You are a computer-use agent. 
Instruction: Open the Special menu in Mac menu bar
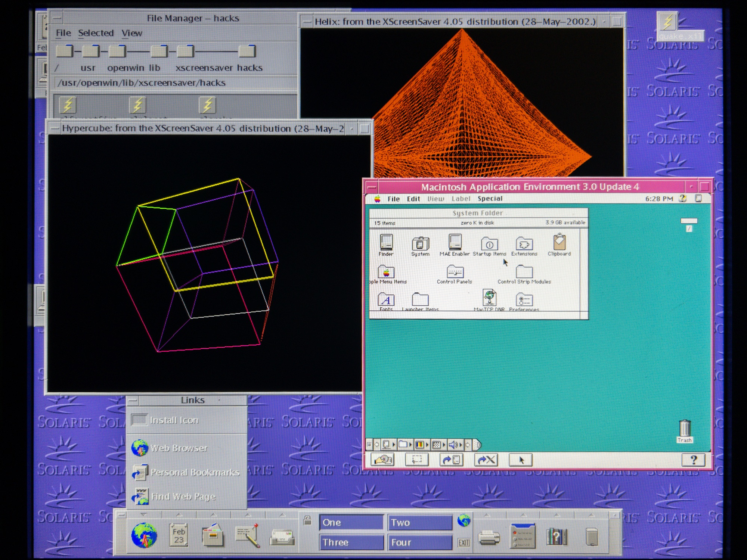[490, 199]
